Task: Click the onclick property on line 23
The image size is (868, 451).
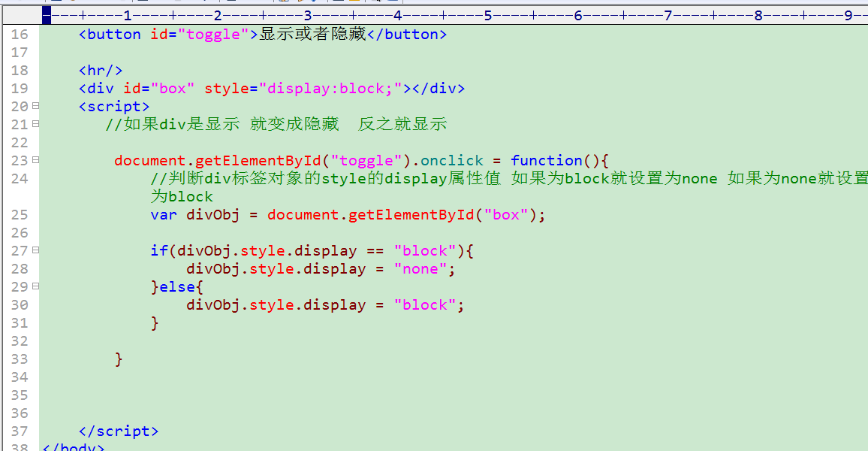Action: (x=452, y=161)
